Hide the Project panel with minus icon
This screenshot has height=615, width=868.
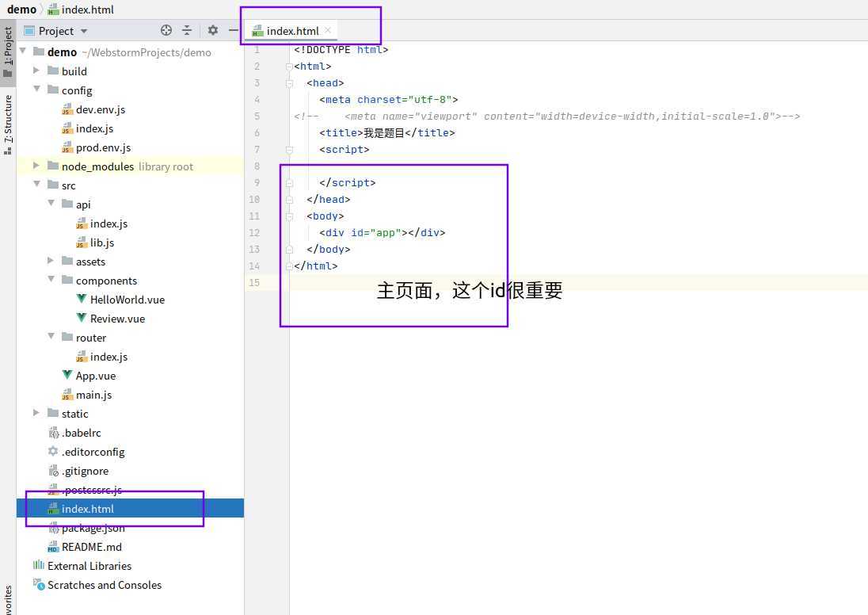[x=234, y=30]
